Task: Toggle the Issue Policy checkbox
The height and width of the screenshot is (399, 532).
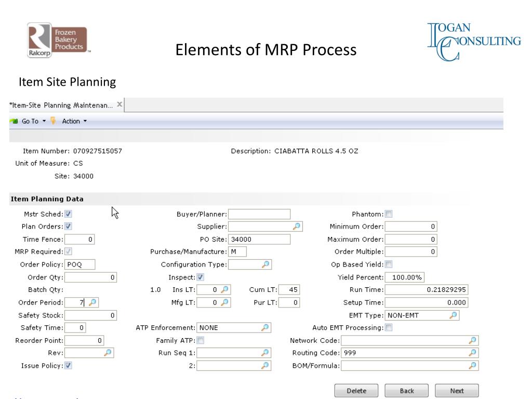Action: 68,365
